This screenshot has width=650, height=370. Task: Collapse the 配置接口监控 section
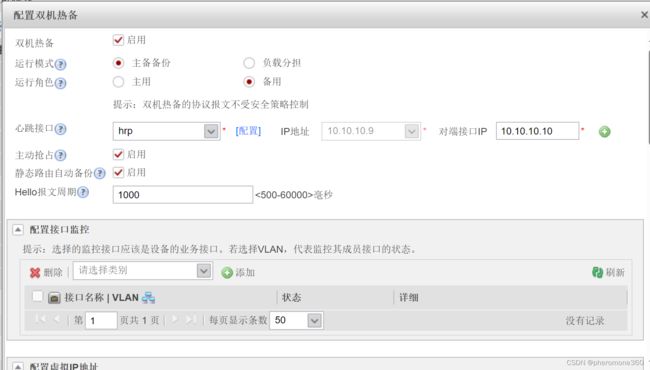tap(18, 230)
